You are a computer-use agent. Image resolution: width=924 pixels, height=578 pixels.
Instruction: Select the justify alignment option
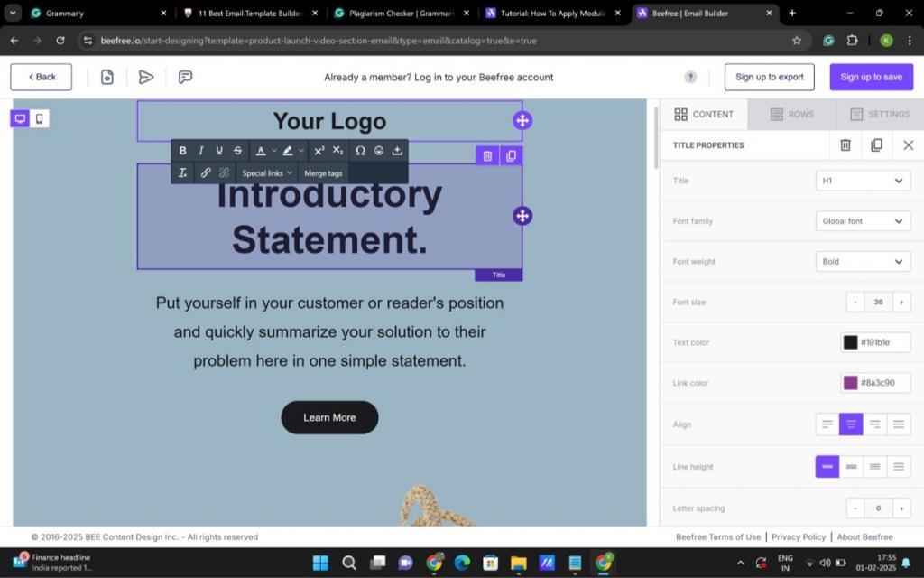pos(898,424)
